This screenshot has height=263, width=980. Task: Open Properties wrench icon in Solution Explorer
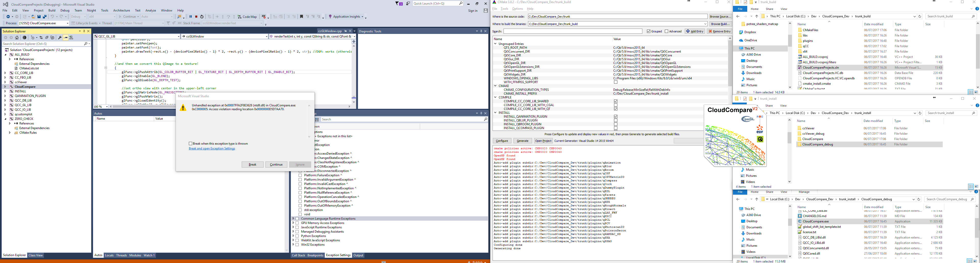(60, 37)
